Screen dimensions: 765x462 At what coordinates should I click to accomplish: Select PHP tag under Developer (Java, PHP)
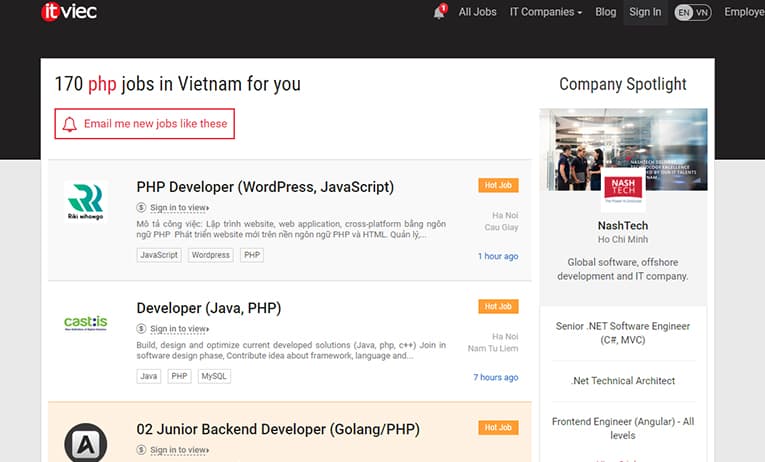click(x=179, y=376)
